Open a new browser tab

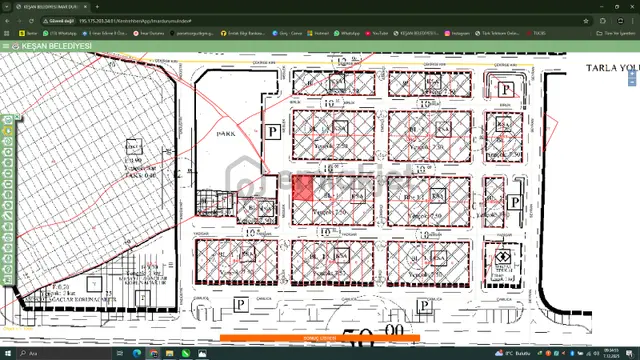pos(97,7)
